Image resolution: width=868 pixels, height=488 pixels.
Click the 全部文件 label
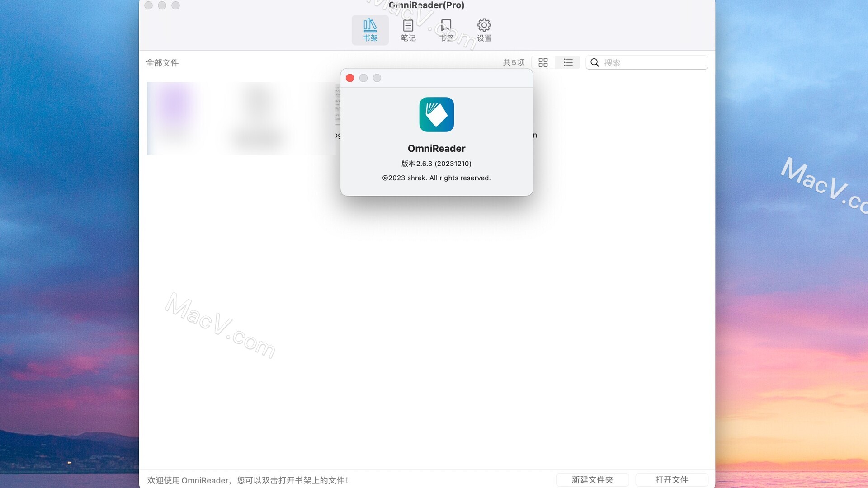(x=162, y=63)
